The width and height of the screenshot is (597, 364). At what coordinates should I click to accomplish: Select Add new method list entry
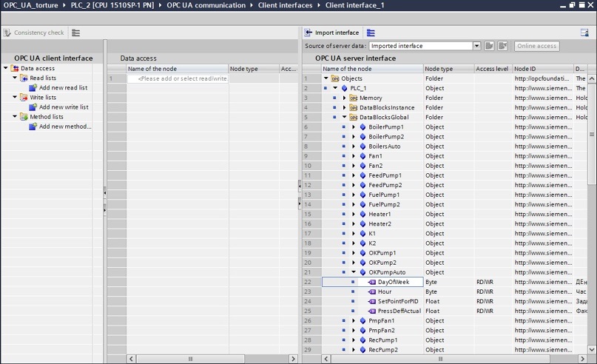click(65, 127)
